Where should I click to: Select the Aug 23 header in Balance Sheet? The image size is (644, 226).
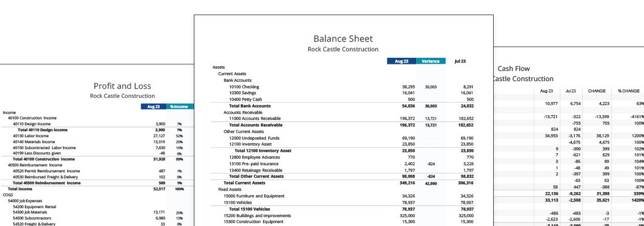(401, 61)
